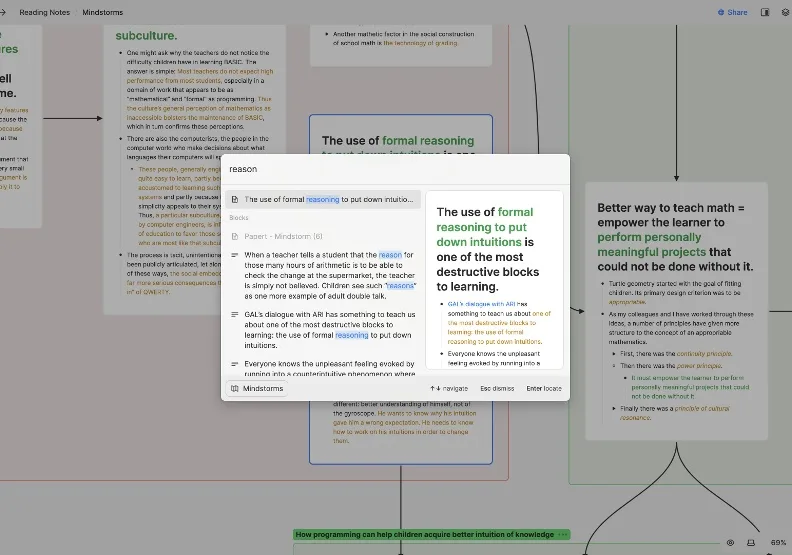Open the Mindstorms breadcrumb in the top bar
792x555 pixels.
pos(103,12)
